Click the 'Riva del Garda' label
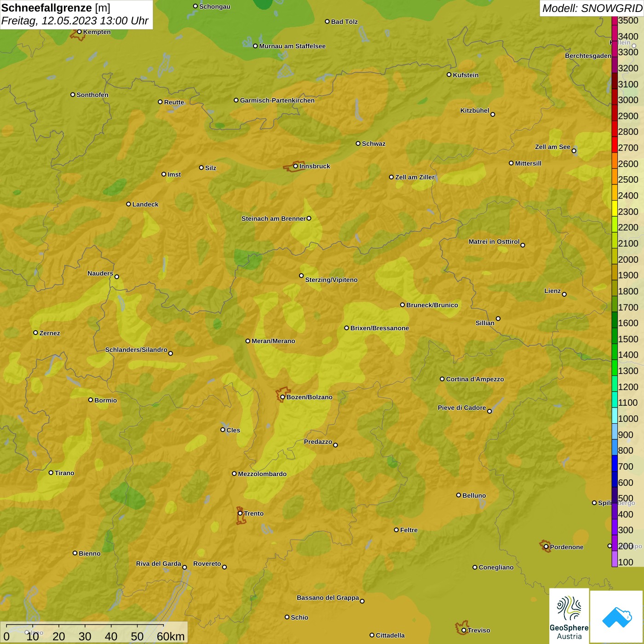This screenshot has height=644, width=644. click(159, 563)
